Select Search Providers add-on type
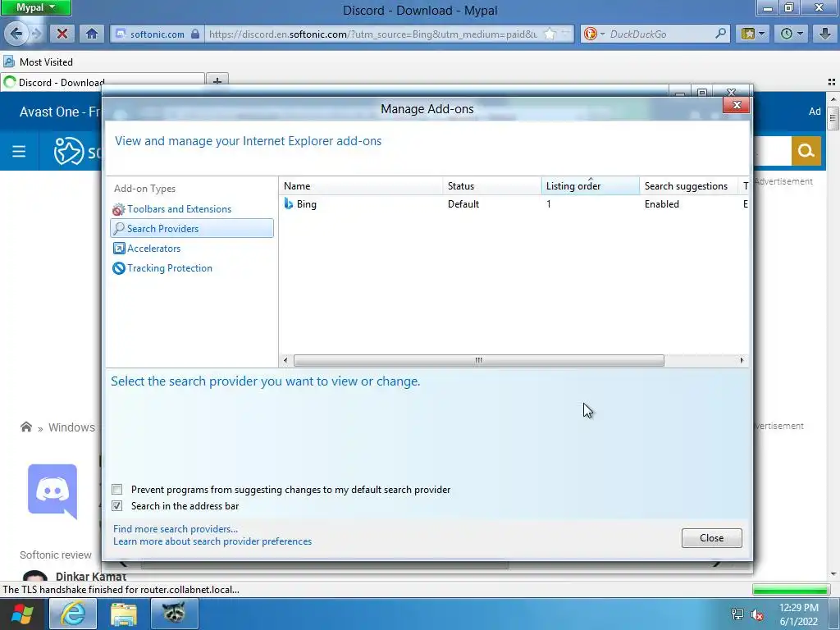Screen dimensions: 840x630 pos(192,228)
